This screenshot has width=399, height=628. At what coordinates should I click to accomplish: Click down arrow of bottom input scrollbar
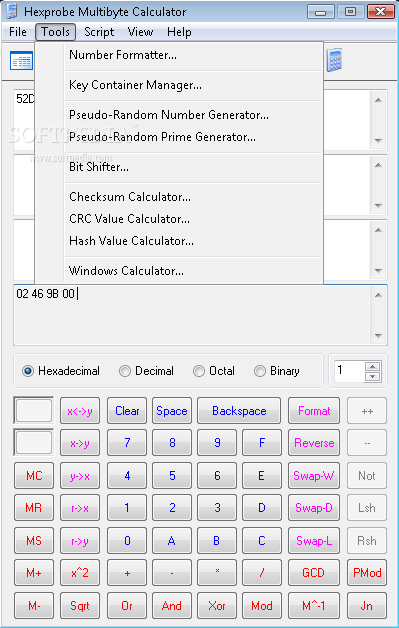point(379,336)
